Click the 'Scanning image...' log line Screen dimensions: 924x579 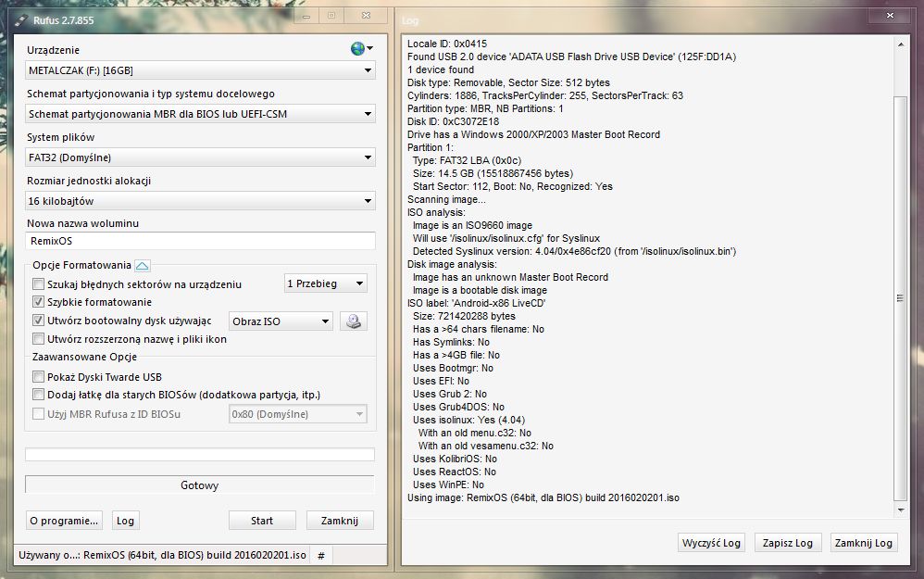(446, 199)
